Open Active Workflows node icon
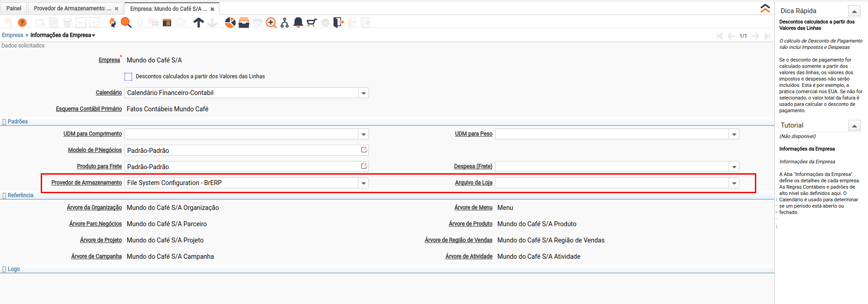 (x=285, y=23)
